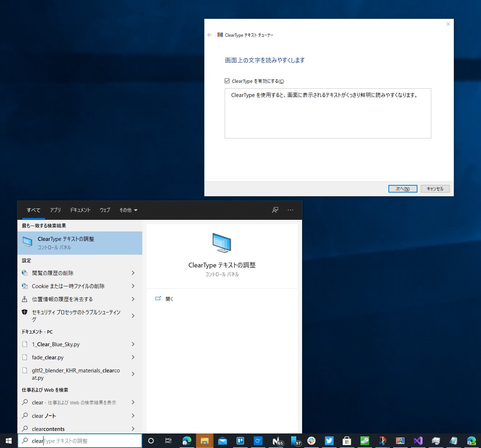Open Twitter from the taskbar
The width and height of the screenshot is (481, 448).
point(329,441)
